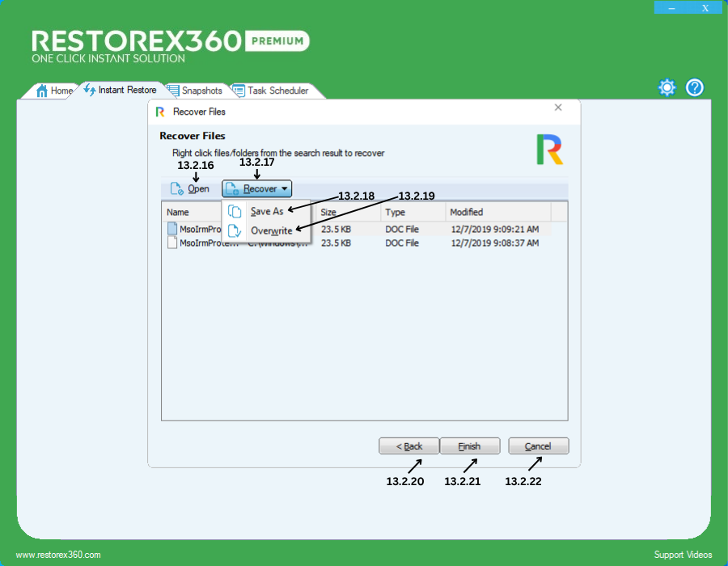Viewport: 728px width, 566px height.
Task: Click the help question mark icon
Action: [x=695, y=88]
